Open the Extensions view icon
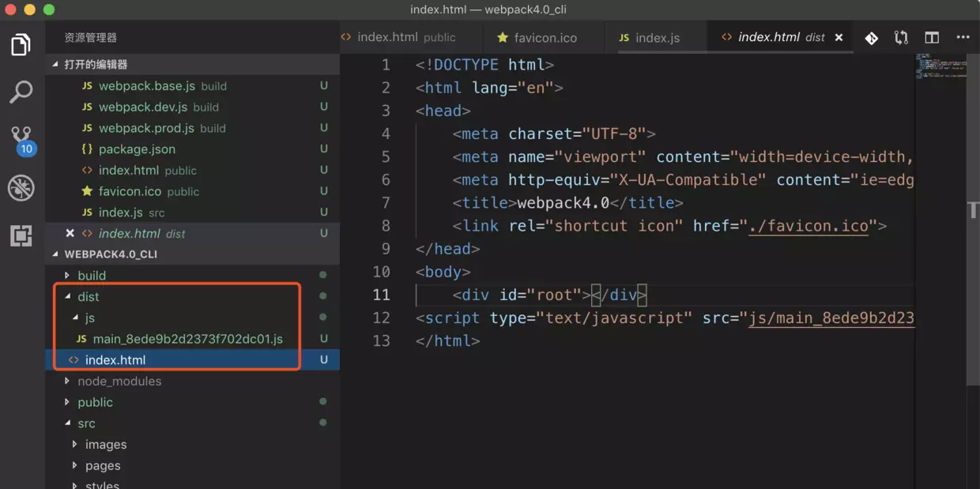The image size is (980, 489). pos(21,235)
